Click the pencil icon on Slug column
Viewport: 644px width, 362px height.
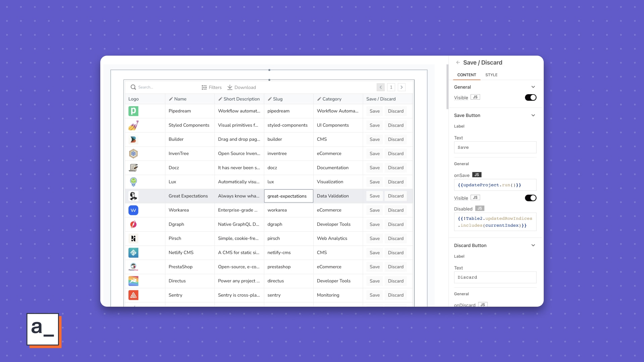click(270, 99)
